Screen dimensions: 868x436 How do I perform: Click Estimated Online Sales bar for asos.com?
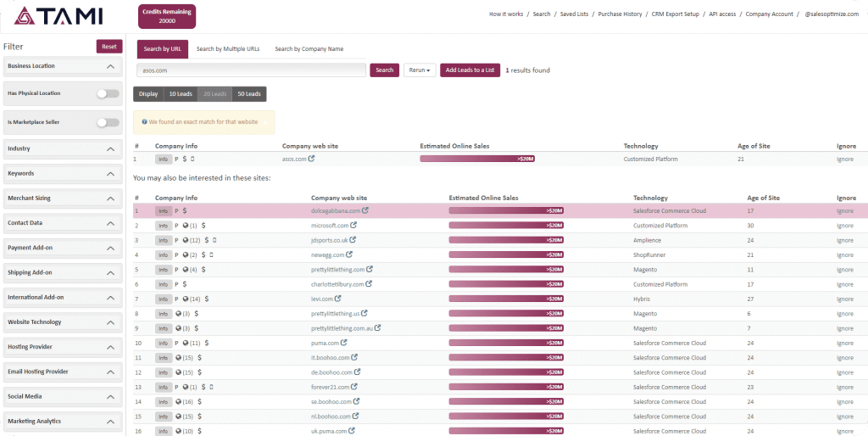[477, 159]
